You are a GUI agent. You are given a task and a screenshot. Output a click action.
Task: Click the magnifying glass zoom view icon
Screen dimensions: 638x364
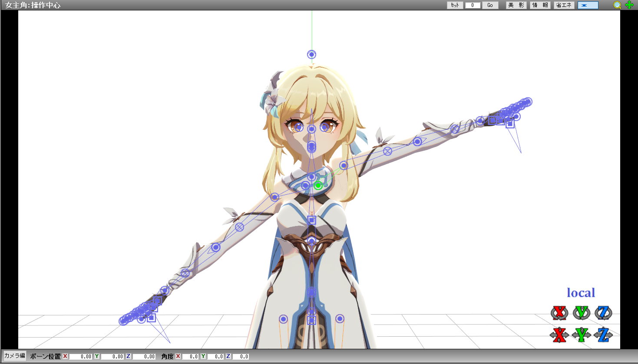[617, 5]
